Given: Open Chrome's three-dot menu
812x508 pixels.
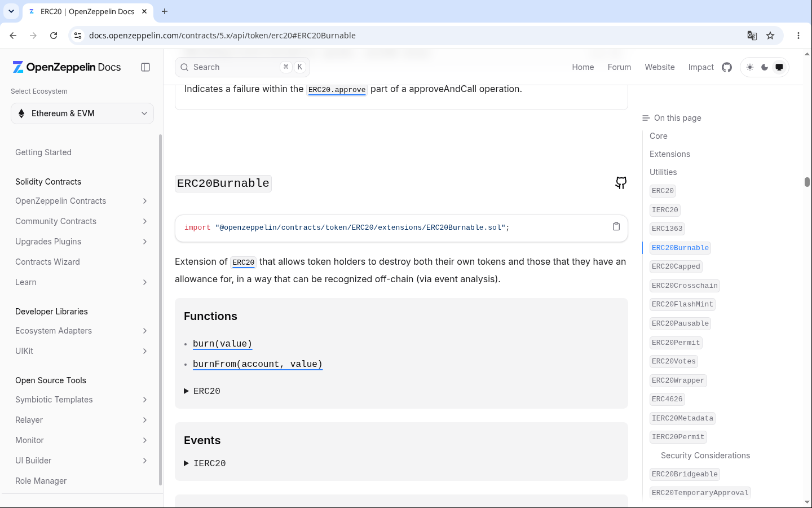Looking at the screenshot, I should tap(798, 36).
